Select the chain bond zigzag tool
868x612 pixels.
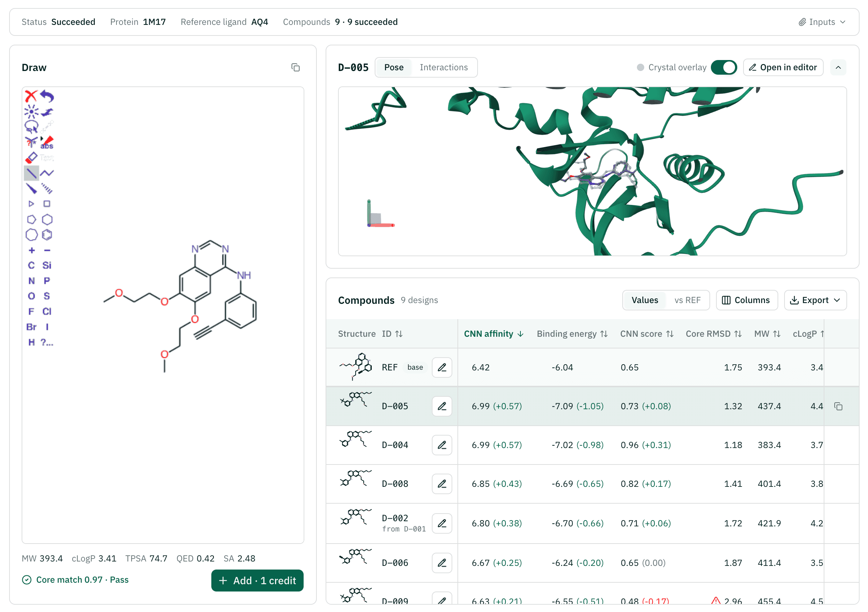pyautogui.click(x=47, y=173)
